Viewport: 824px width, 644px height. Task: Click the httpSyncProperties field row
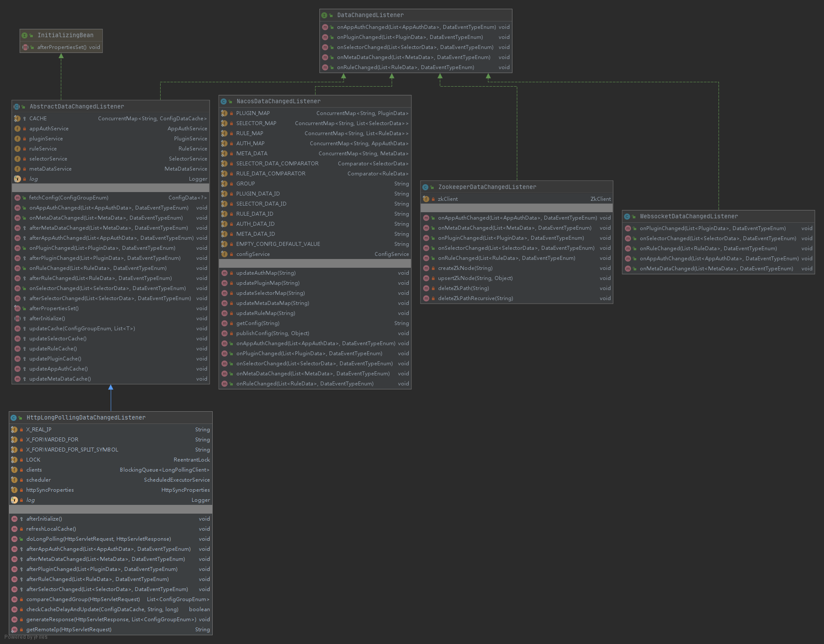coord(111,490)
